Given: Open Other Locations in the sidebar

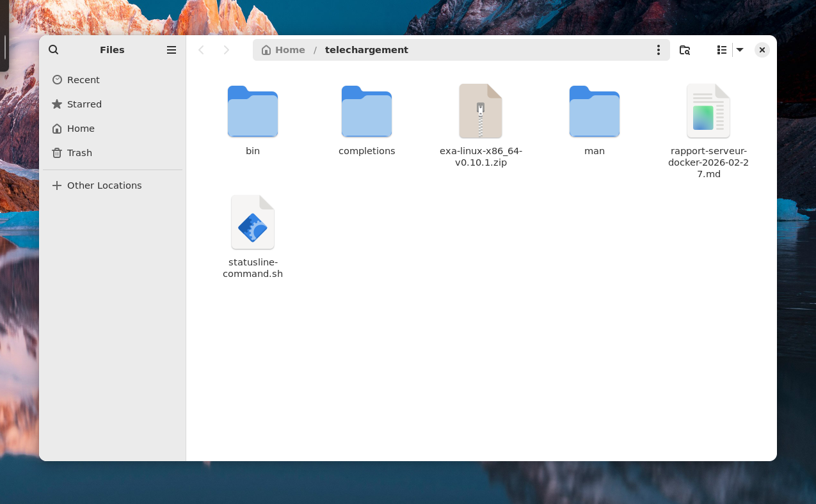Looking at the screenshot, I should click(112, 185).
